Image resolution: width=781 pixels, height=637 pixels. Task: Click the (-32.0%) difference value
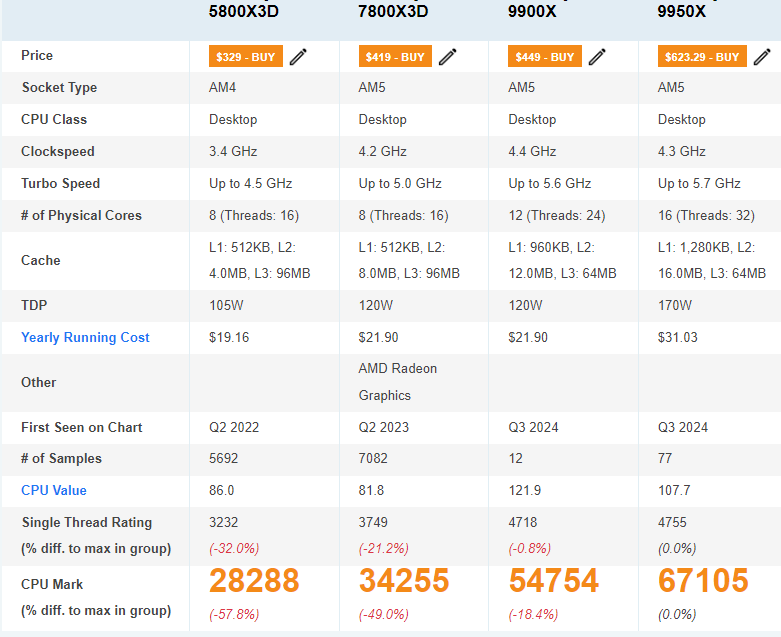pyautogui.click(x=234, y=548)
